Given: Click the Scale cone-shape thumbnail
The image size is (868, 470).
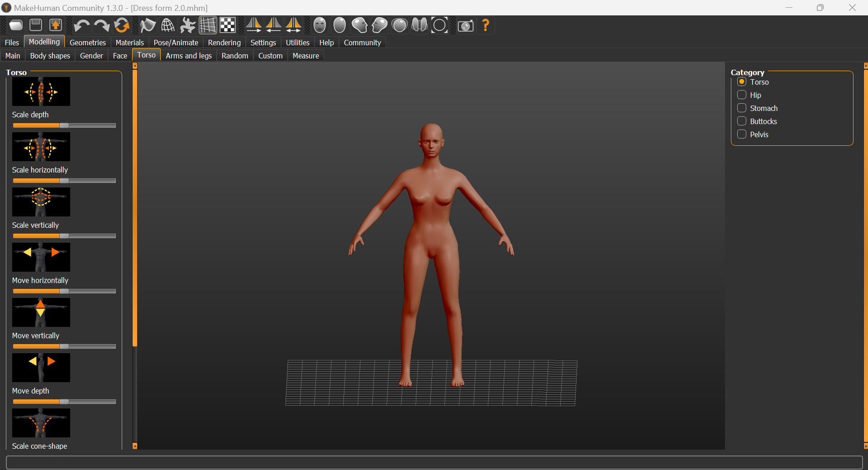Looking at the screenshot, I should coord(41,423).
